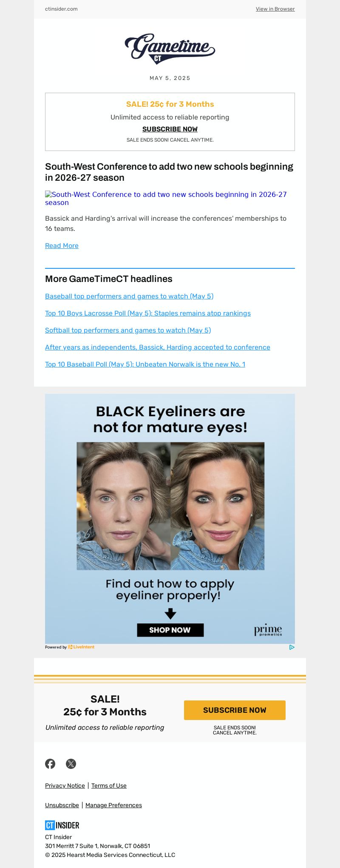The image size is (340, 868).
Task: Open the Read More link
Action: pyautogui.click(x=62, y=245)
